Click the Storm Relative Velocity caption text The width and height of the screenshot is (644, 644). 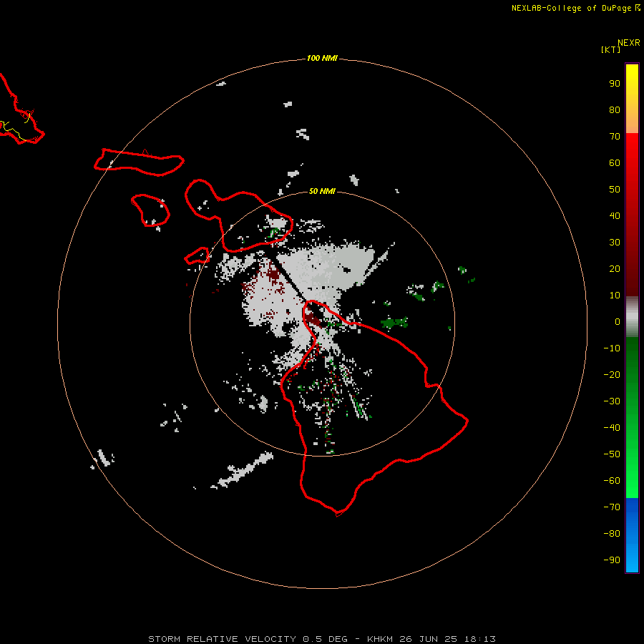point(322,639)
